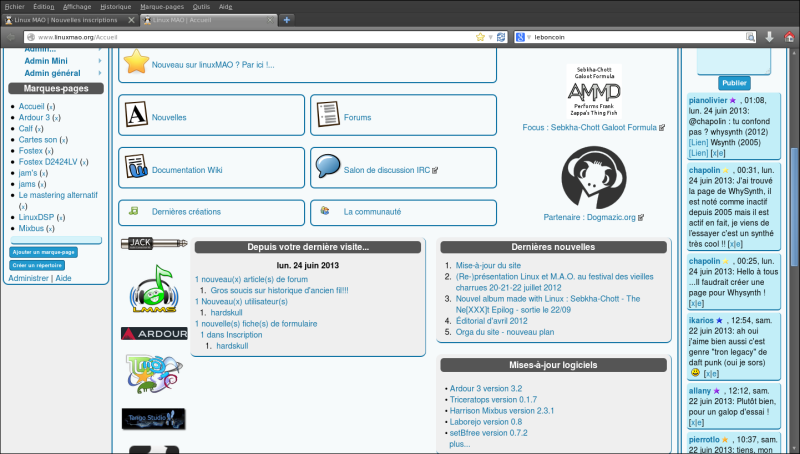Close the Nouvelles inscriptions tab
800x454 pixels.
click(x=131, y=20)
